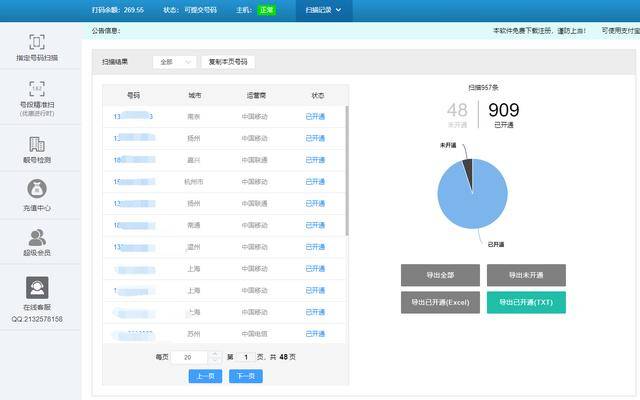The height and width of the screenshot is (400, 640).
Task: Open the 在线客服 support icon
Action: click(x=37, y=287)
